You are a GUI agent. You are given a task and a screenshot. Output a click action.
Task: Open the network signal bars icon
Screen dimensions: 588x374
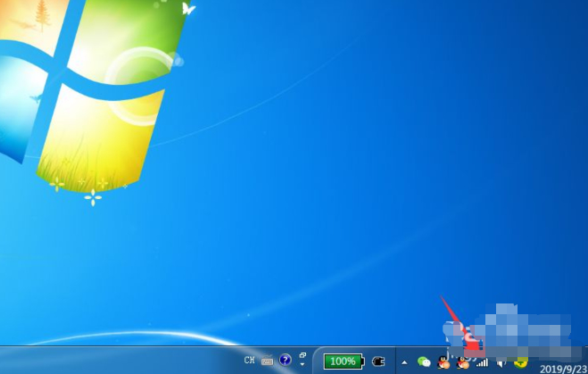482,362
